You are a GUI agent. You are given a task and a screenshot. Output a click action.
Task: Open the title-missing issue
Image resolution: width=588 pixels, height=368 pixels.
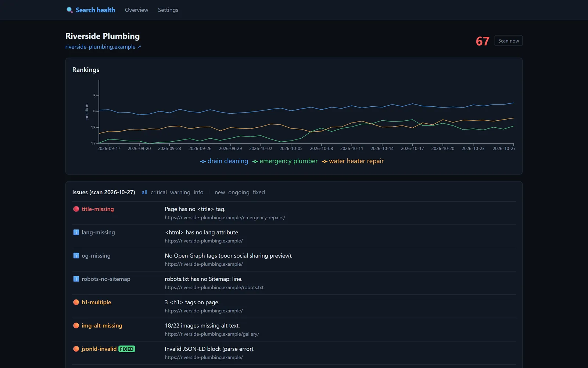tap(98, 209)
